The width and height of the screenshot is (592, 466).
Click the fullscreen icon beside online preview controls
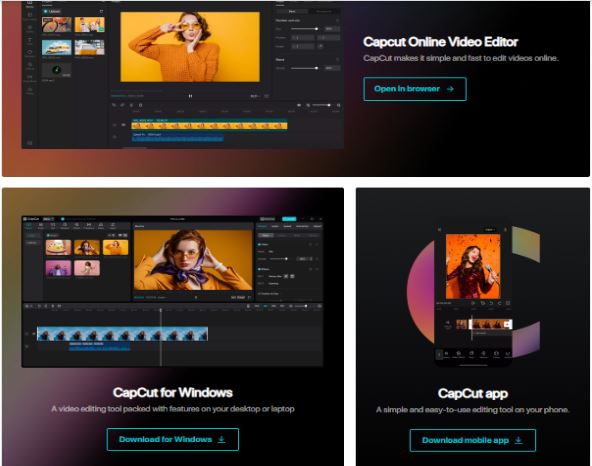[x=266, y=96]
